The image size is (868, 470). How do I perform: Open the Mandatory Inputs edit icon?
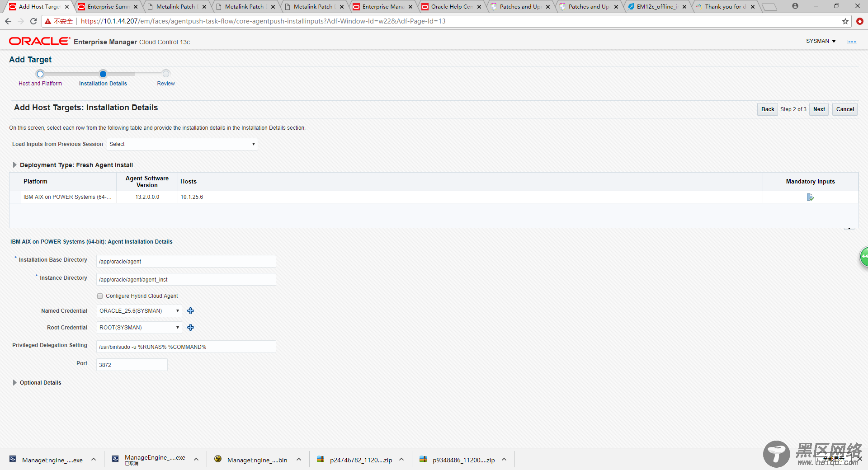click(810, 197)
